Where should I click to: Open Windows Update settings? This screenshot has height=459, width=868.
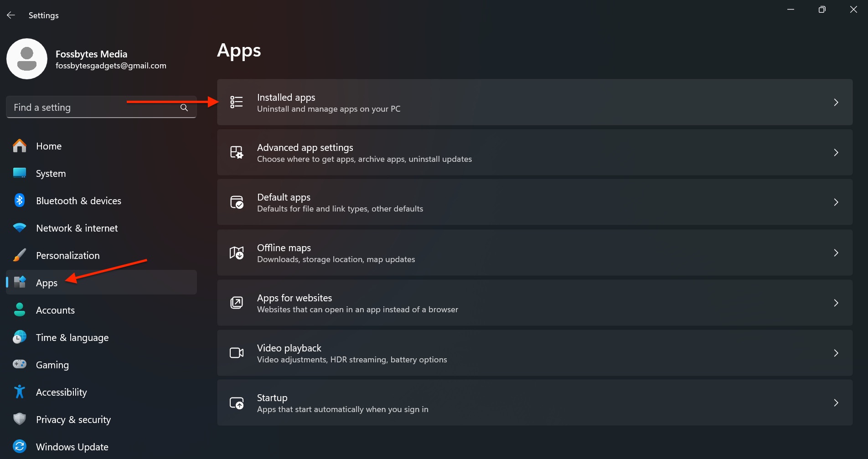pos(72,447)
